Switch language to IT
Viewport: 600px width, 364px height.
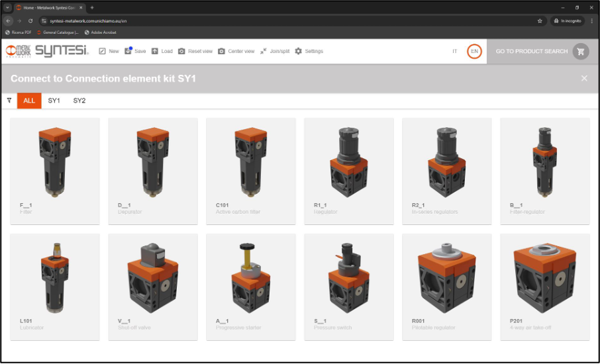coord(454,51)
